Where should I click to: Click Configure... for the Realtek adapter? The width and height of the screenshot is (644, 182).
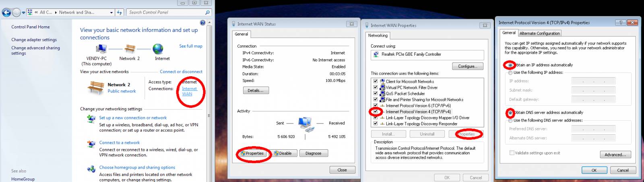pos(468,67)
